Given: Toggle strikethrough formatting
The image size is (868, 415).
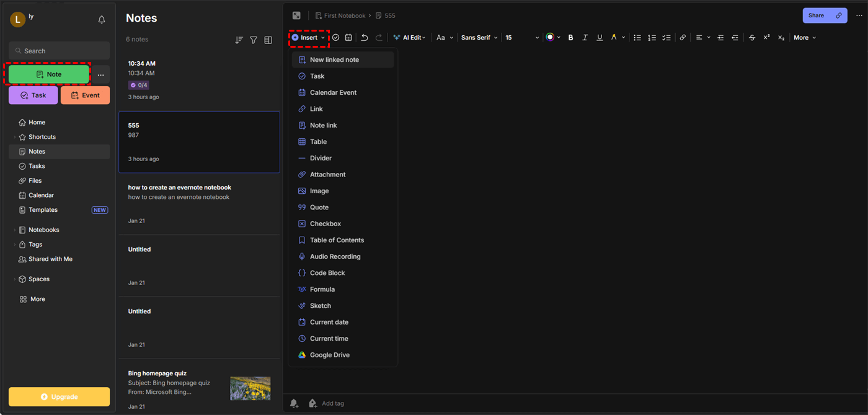Looking at the screenshot, I should pos(752,38).
